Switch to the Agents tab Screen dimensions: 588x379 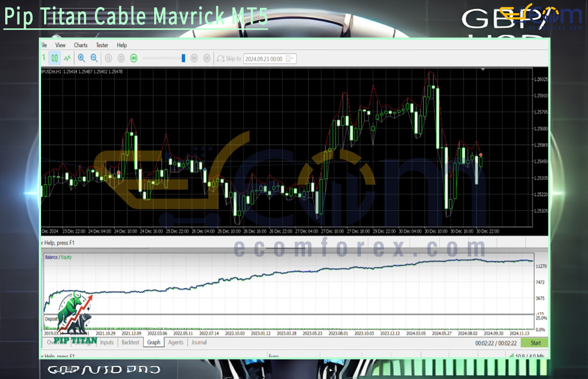176,342
